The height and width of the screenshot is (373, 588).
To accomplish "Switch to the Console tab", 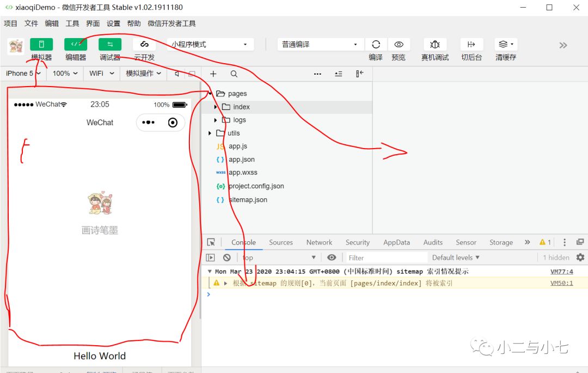I will coord(243,242).
